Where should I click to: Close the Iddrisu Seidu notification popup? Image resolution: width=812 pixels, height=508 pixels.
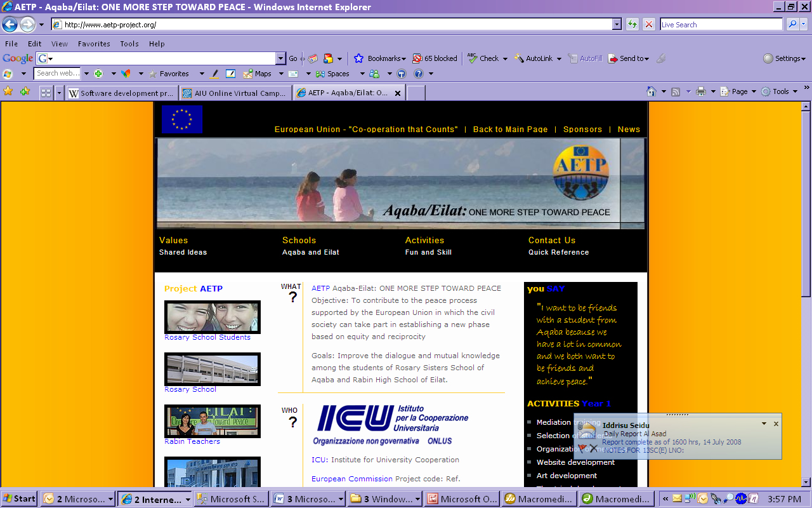pyautogui.click(x=776, y=424)
